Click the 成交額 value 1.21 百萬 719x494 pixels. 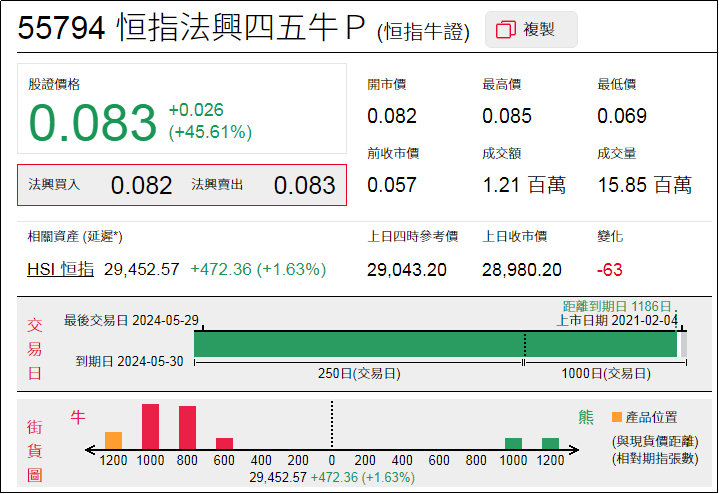pyautogui.click(x=524, y=185)
